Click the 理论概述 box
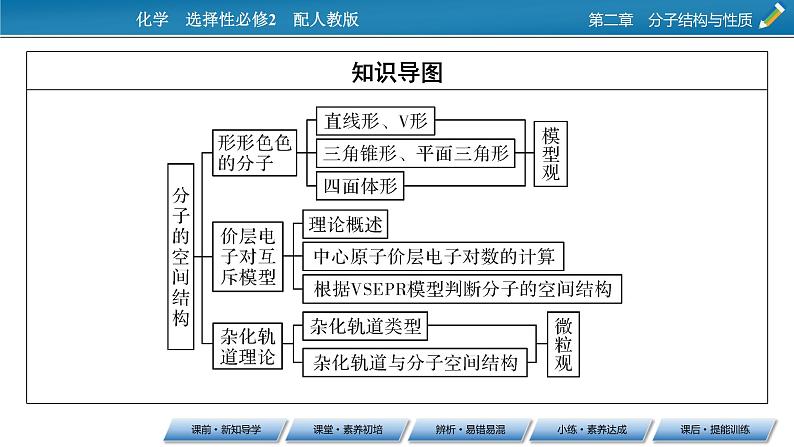 point(344,224)
